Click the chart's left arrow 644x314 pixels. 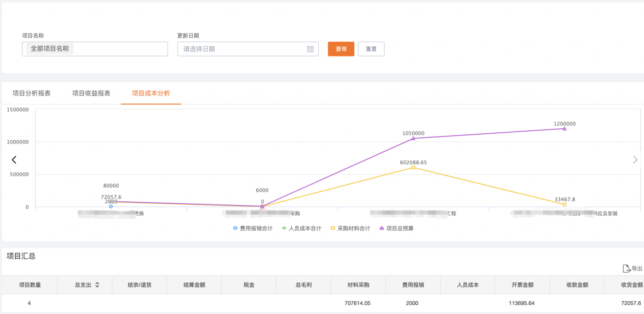coord(14,160)
